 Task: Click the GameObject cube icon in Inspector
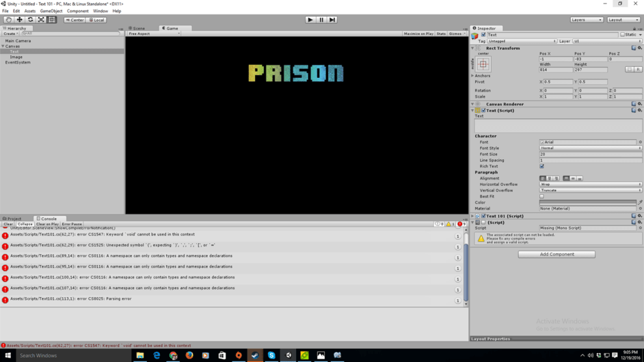coord(474,36)
